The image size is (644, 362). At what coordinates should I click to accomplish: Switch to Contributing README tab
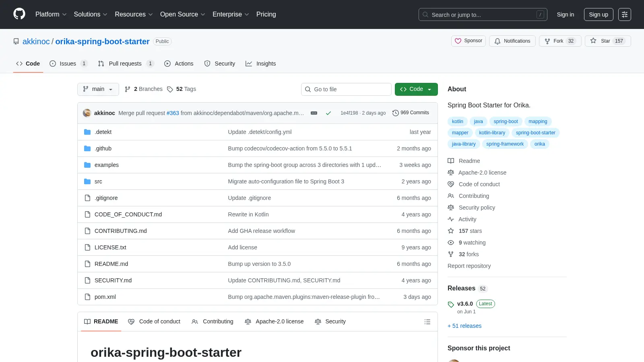(x=213, y=321)
